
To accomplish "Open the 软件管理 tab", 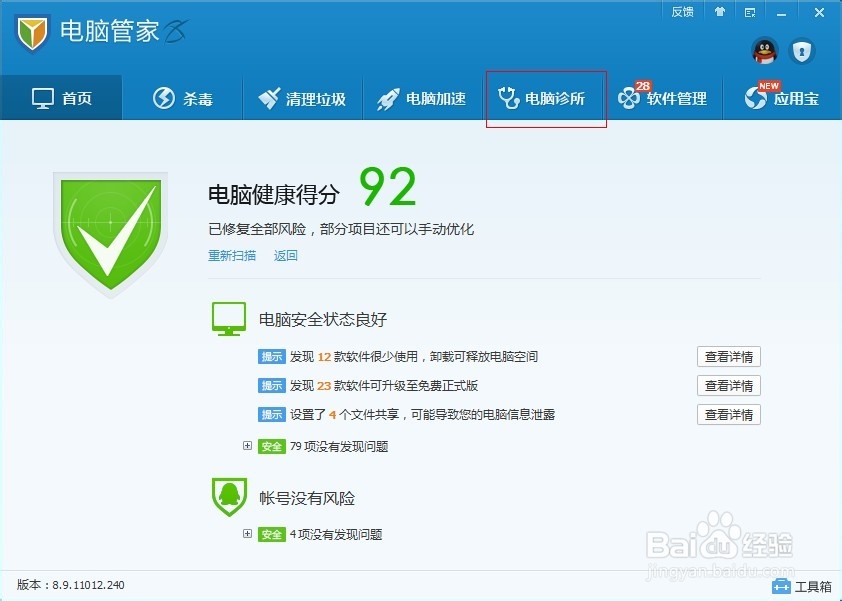I will pyautogui.click(x=663, y=98).
